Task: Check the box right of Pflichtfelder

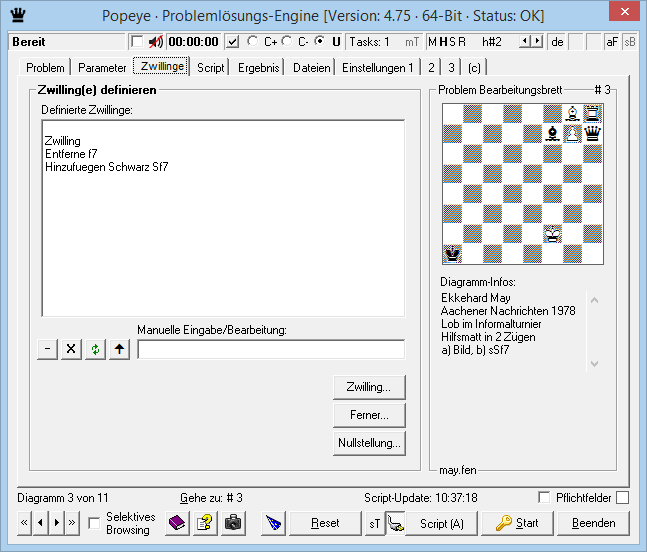Action: click(622, 498)
